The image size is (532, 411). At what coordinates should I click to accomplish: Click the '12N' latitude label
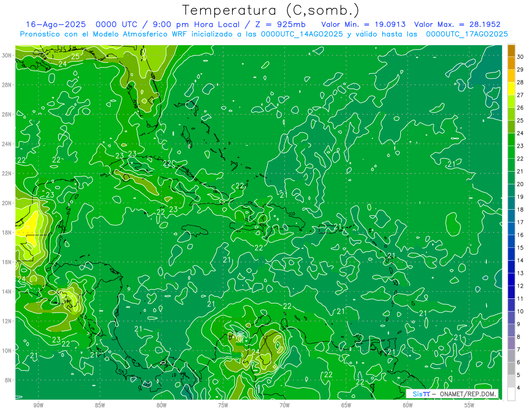coord(8,321)
